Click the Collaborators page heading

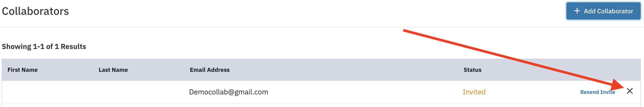tap(35, 11)
